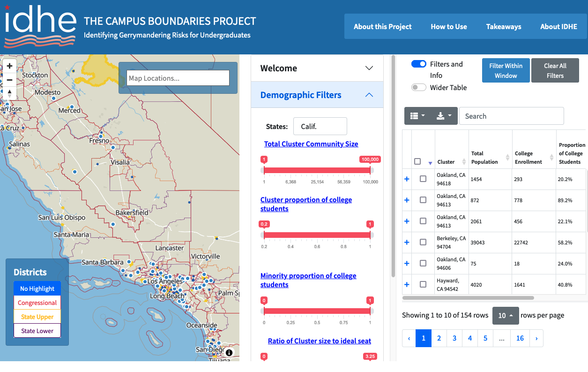This screenshot has height=372, width=588.
Task: Open Takeaways menu item
Action: [x=504, y=27]
